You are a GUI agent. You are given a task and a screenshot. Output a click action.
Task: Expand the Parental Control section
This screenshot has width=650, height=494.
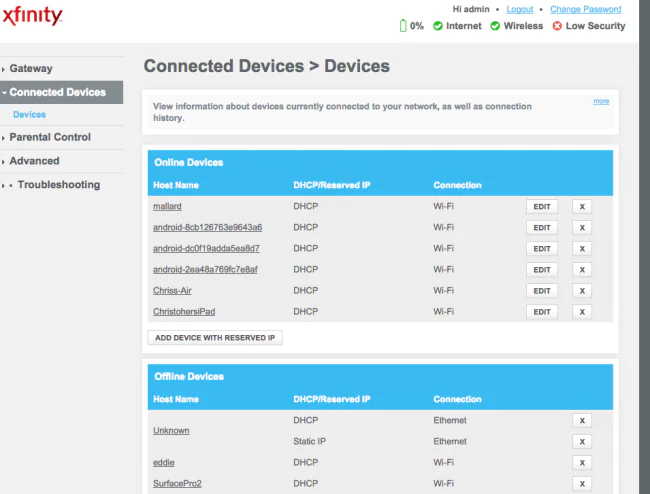50,137
